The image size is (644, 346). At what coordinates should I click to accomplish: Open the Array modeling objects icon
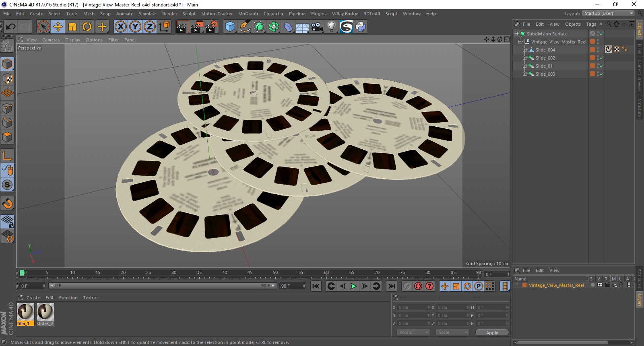tap(274, 27)
